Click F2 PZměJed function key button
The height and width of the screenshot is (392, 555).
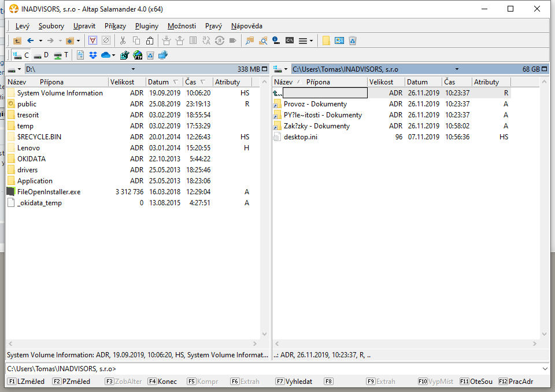pyautogui.click(x=71, y=382)
